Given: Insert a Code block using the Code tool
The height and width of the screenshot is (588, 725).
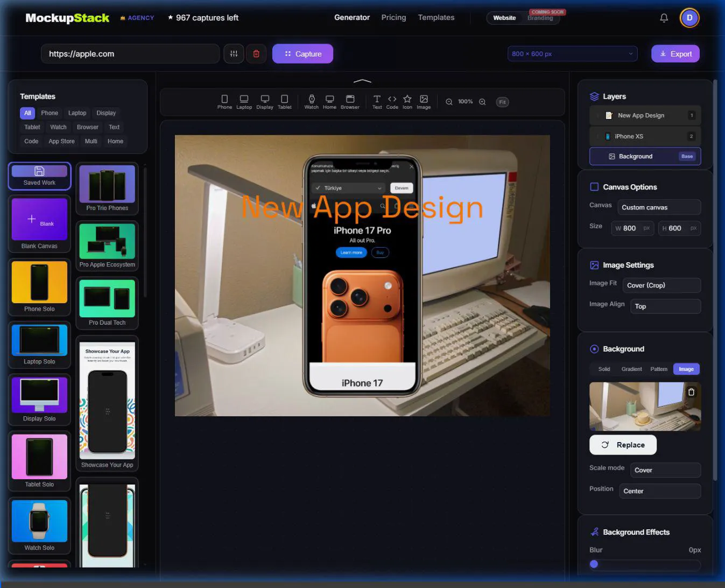Looking at the screenshot, I should (392, 102).
